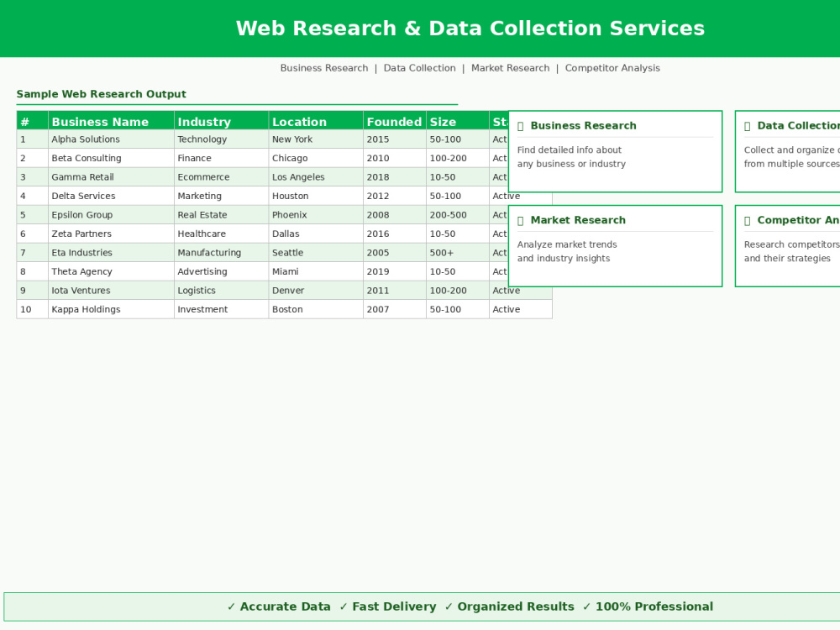This screenshot has height=630, width=840.
Task: Select the Eta Industries cell
Action: (x=111, y=252)
